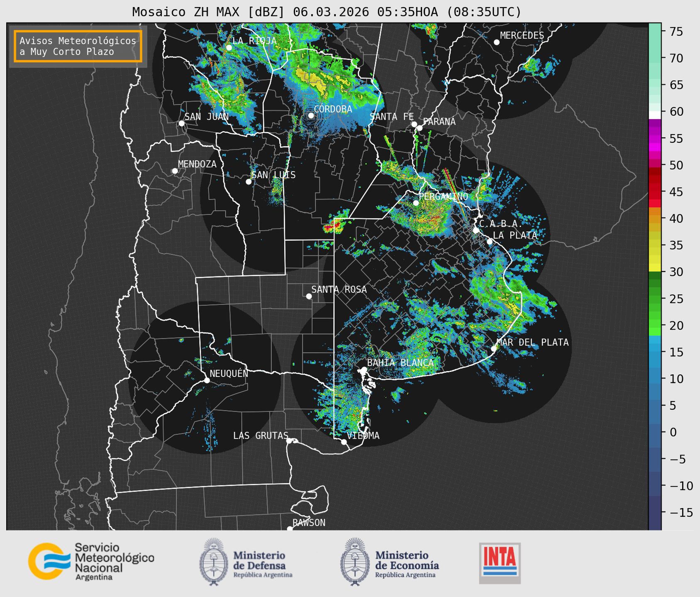Click the PERGAMINO city marker dot
Viewport: 700px width, 597px height.
pos(416,203)
